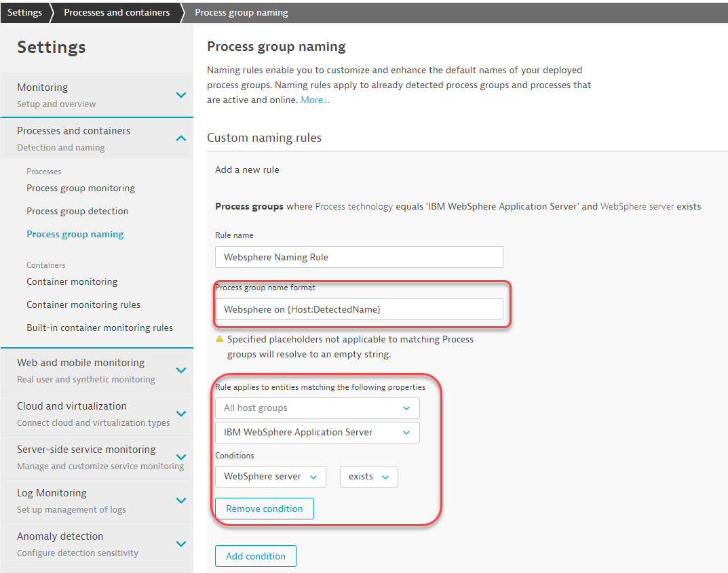Expand the Log Monitoring section

tap(181, 500)
